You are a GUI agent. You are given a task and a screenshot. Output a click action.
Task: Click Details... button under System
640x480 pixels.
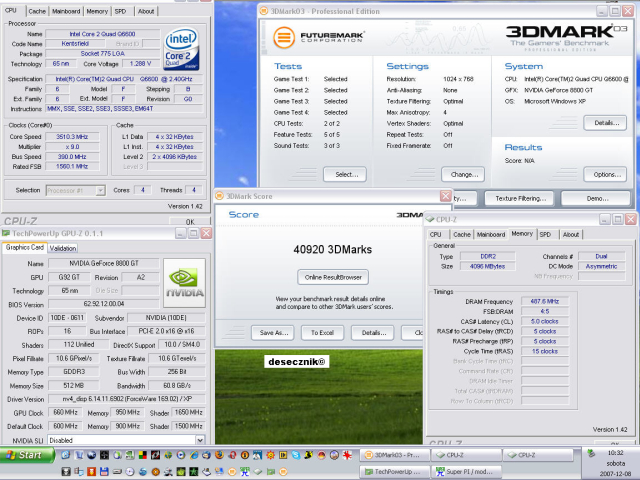pyautogui.click(x=605, y=123)
